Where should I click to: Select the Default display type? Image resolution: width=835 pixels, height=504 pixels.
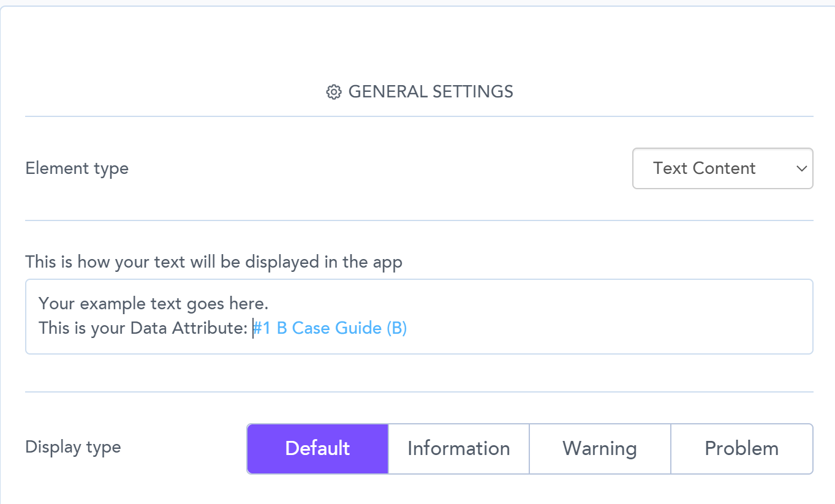[x=317, y=448]
